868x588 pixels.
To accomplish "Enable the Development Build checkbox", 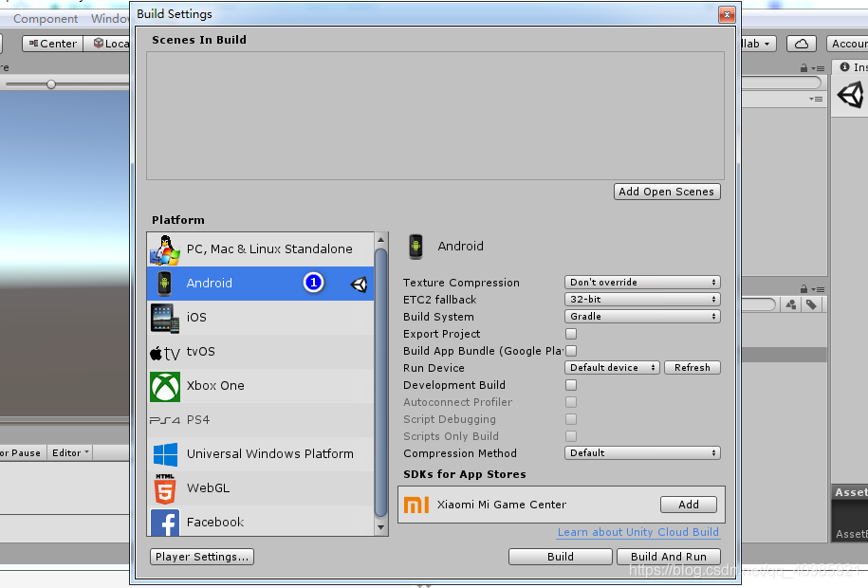I will click(x=571, y=385).
